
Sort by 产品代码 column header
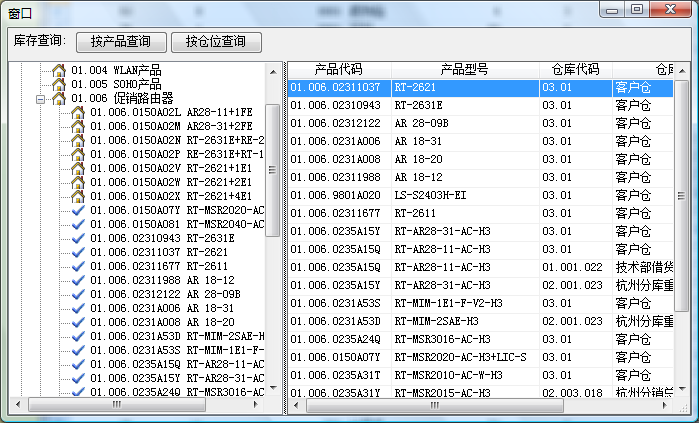(x=339, y=70)
